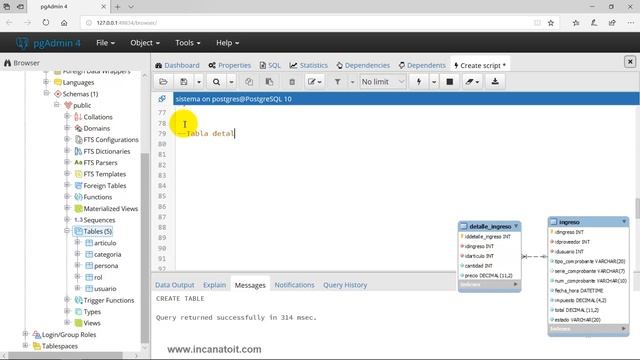Select the rol table
The width and height of the screenshot is (640, 360).
98,277
